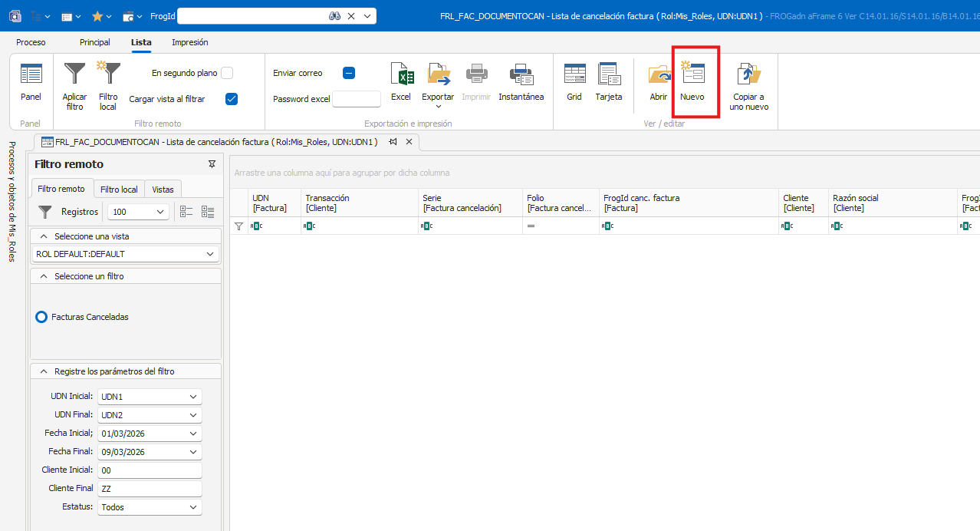Enable the En segundo plano checkbox
Image resolution: width=980 pixels, height=531 pixels.
227,73
